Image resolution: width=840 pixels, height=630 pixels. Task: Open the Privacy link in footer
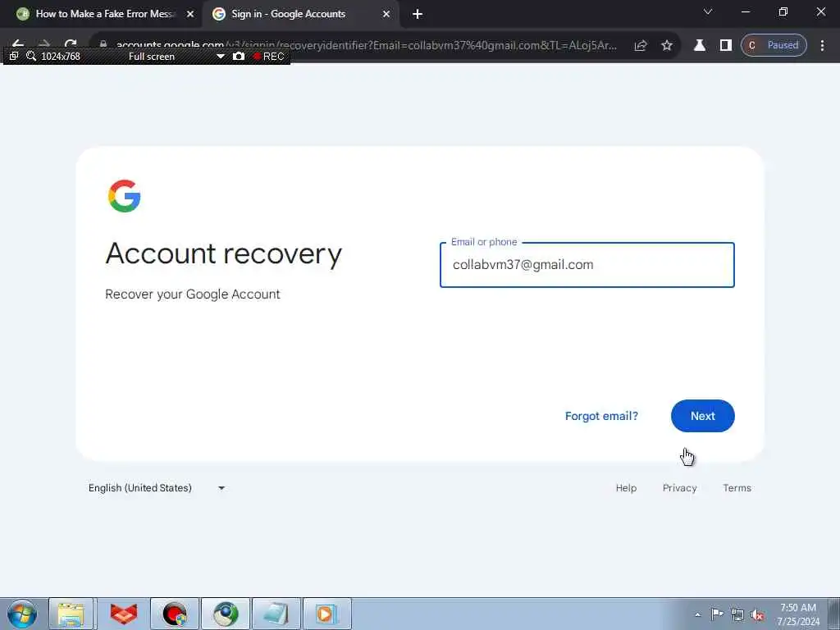pos(679,488)
